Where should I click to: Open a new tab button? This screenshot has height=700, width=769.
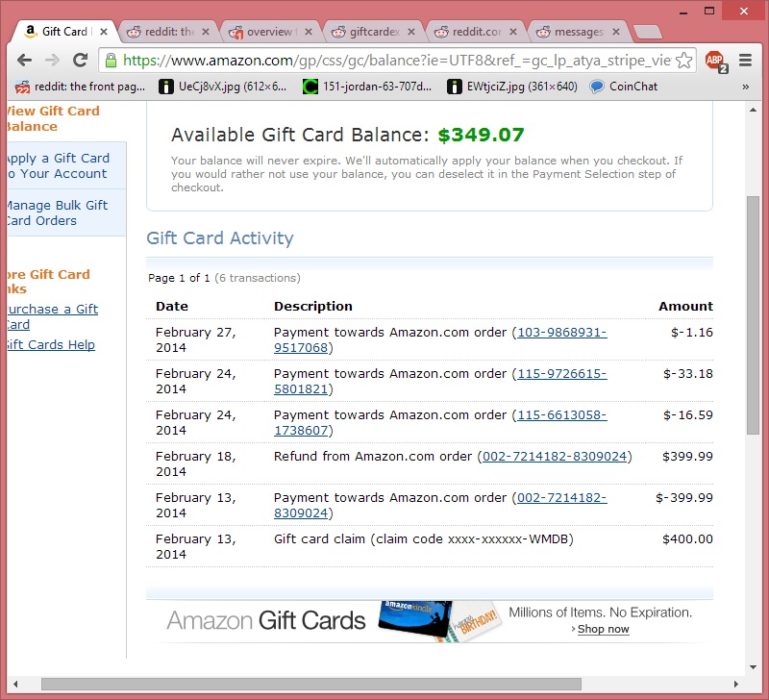(647, 33)
